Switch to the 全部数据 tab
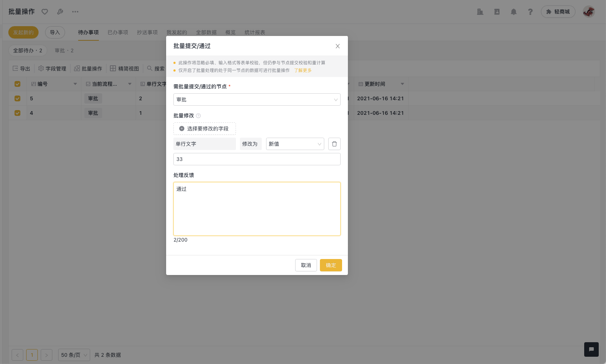 (206, 32)
